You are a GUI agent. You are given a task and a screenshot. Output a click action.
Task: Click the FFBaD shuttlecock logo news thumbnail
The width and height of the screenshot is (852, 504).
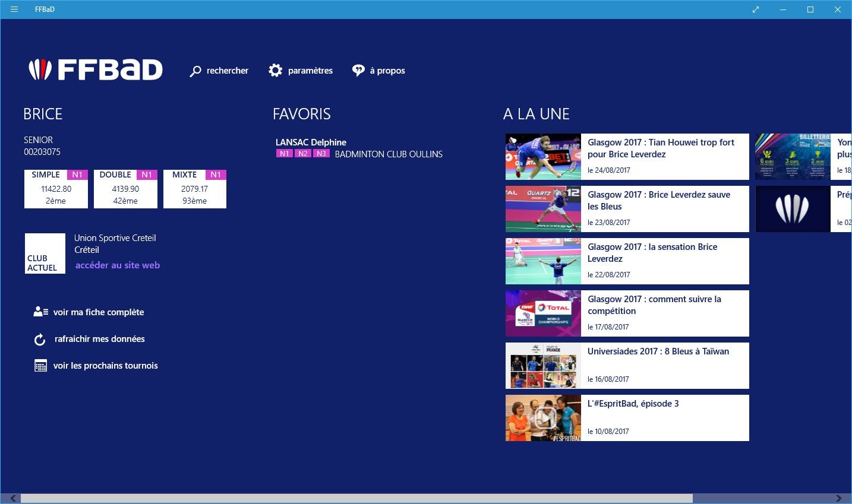click(x=793, y=209)
